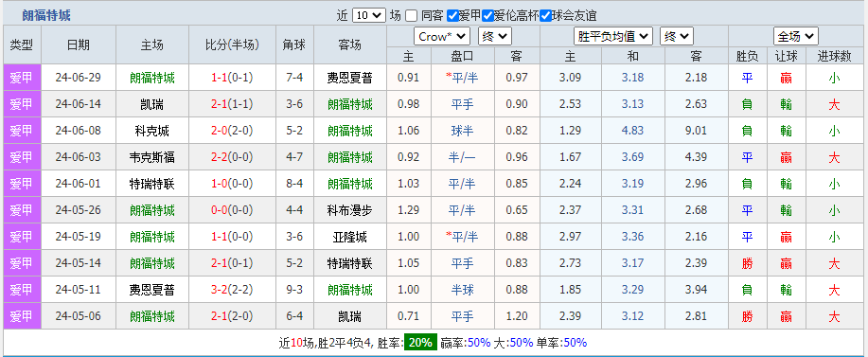Click the 角球 column header

pos(294,45)
